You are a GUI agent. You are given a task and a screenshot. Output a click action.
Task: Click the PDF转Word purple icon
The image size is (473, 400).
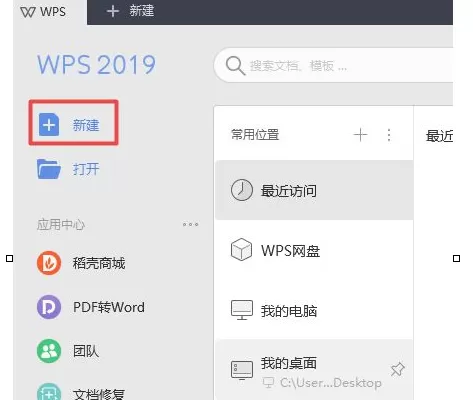pos(49,307)
